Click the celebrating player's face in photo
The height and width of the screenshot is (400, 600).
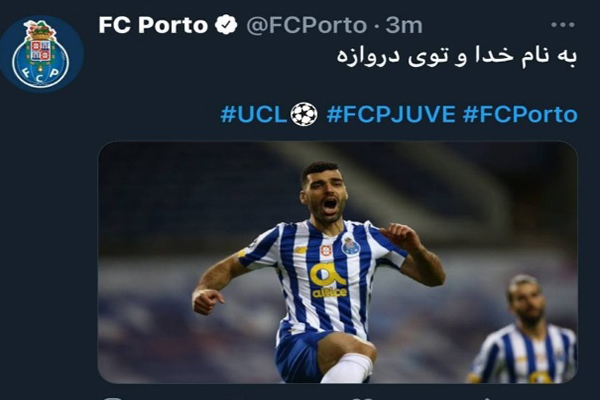coord(324,195)
